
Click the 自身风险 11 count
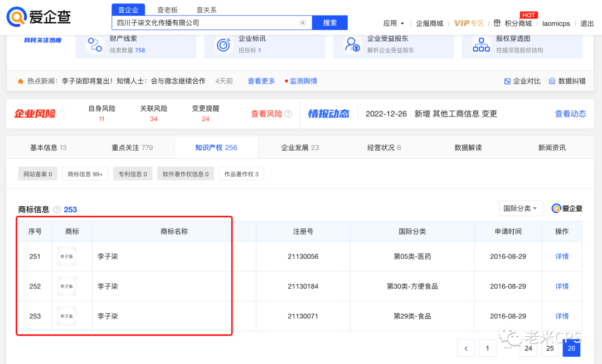click(x=102, y=119)
